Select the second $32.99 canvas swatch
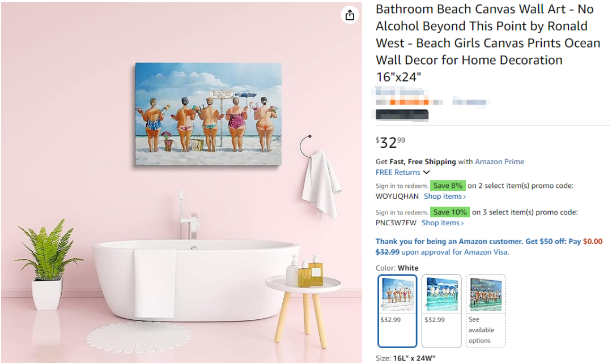This screenshot has height=364, width=612. point(441,311)
